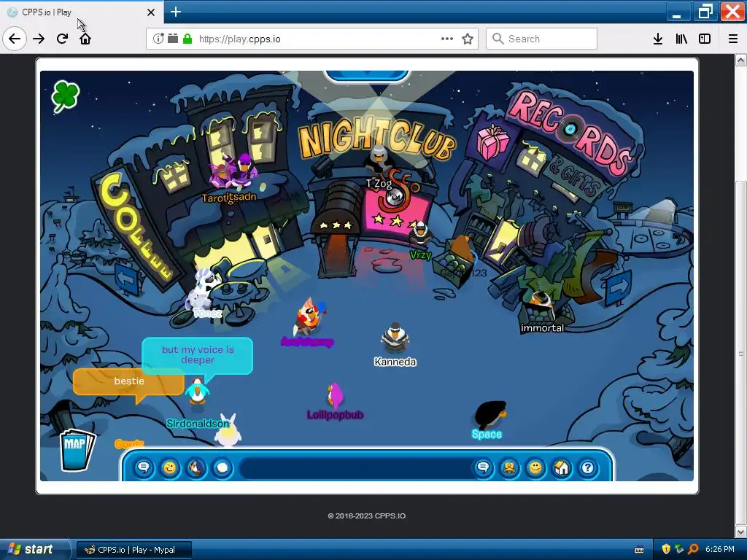Click the 6:26 PM taskbar clock
The width and height of the screenshot is (747, 560).
(720, 549)
